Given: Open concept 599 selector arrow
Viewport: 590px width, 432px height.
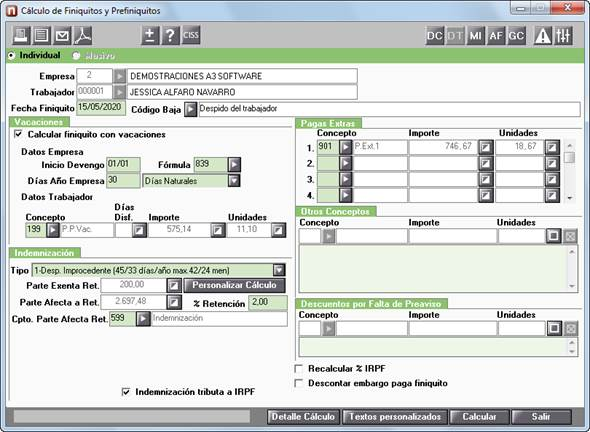Looking at the screenshot, I should [x=143, y=319].
